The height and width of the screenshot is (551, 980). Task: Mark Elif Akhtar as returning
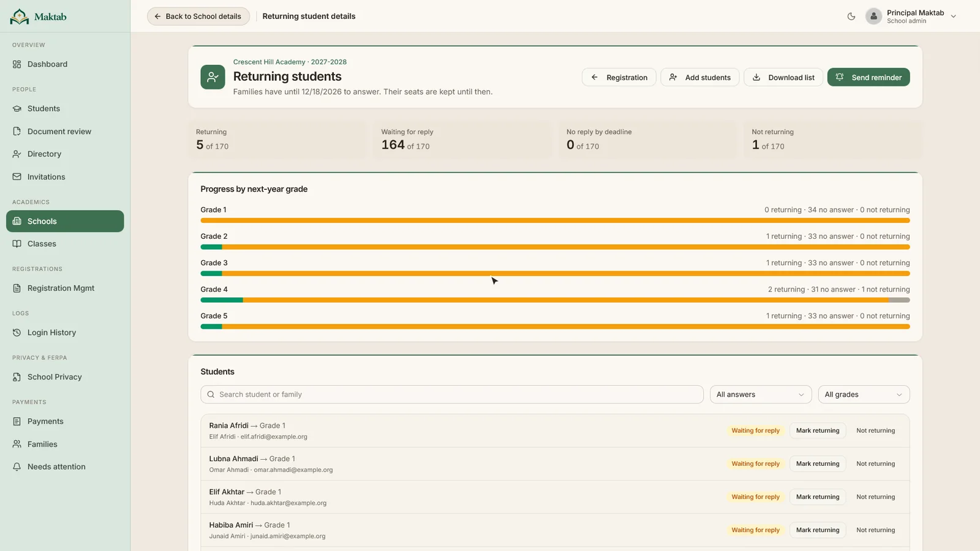point(818,497)
